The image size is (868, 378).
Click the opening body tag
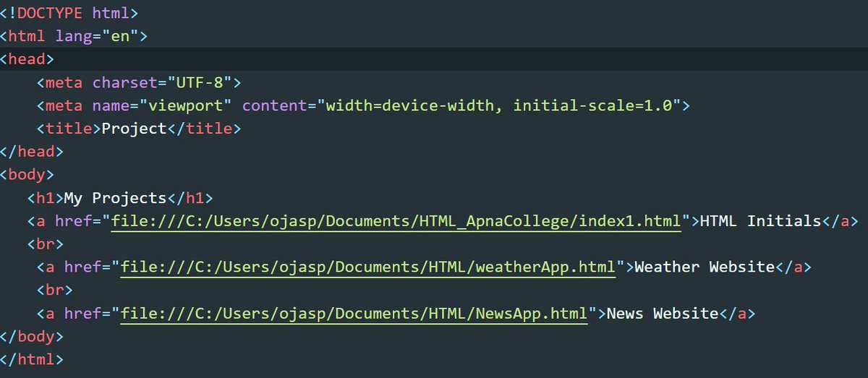27,175
